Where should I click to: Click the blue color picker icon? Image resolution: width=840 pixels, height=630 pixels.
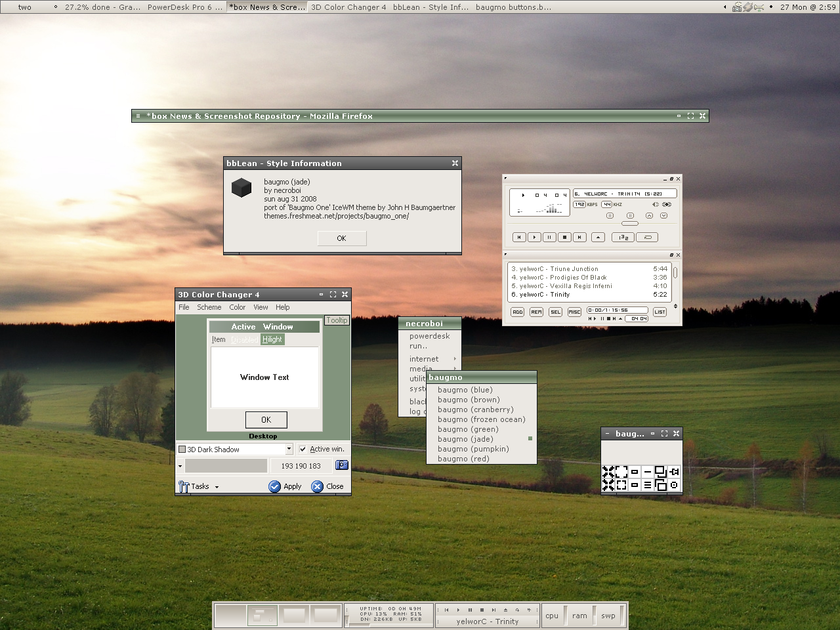(x=342, y=465)
